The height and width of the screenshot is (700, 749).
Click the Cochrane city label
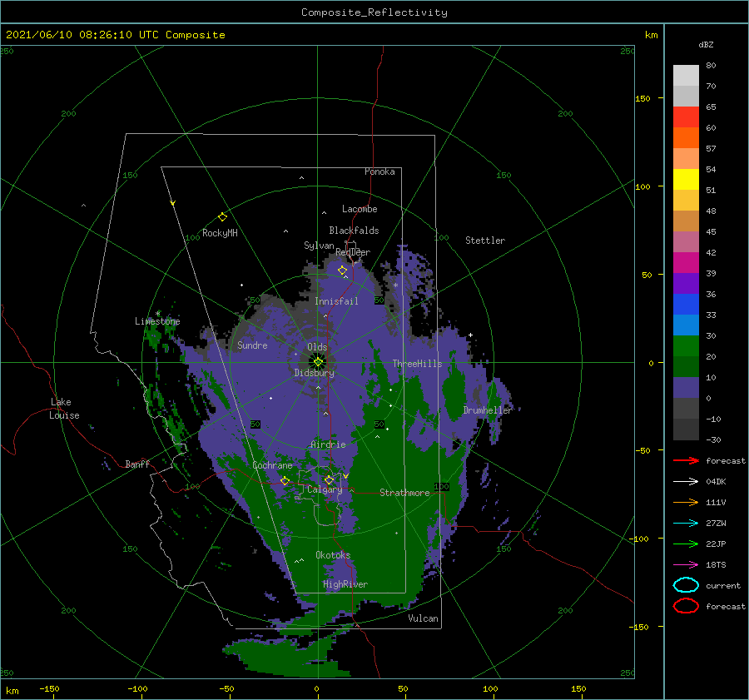tap(272, 465)
